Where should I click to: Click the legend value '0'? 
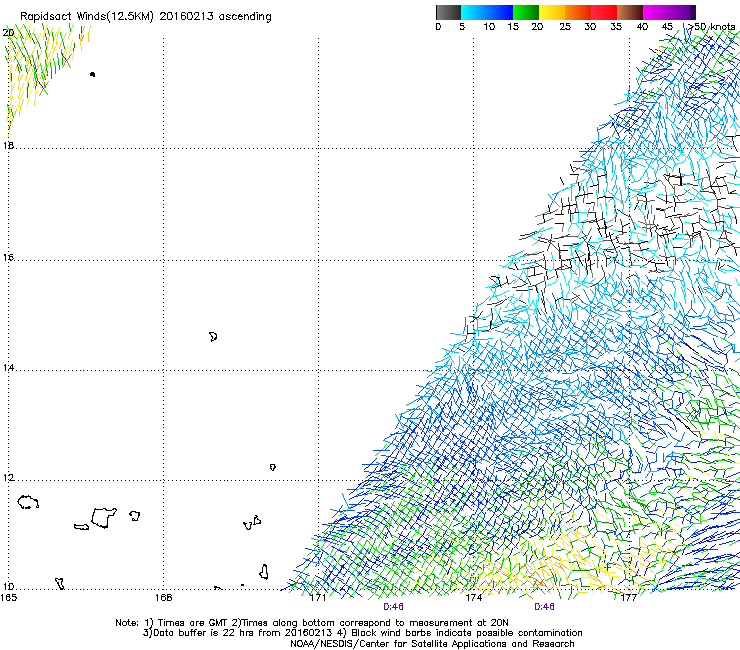click(x=438, y=27)
